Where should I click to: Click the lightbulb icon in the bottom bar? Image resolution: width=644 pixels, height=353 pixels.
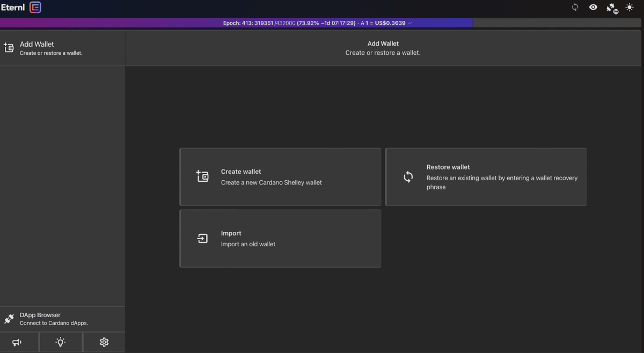(61, 342)
